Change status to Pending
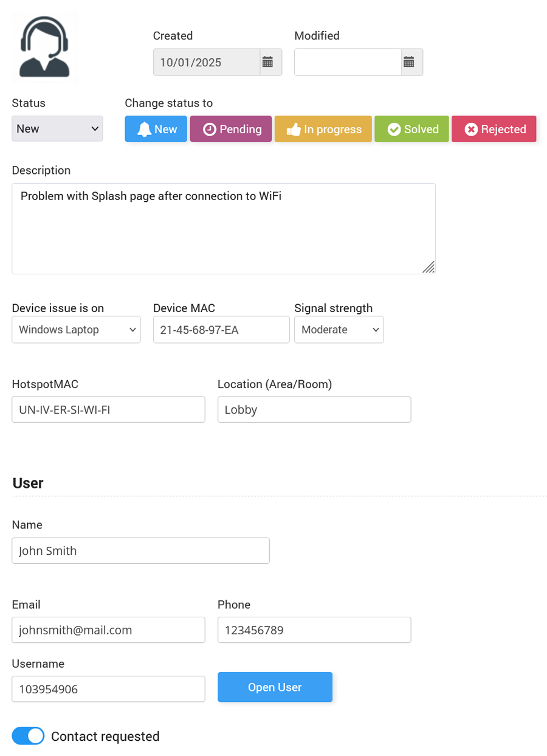This screenshot has height=756, width=547. [231, 129]
